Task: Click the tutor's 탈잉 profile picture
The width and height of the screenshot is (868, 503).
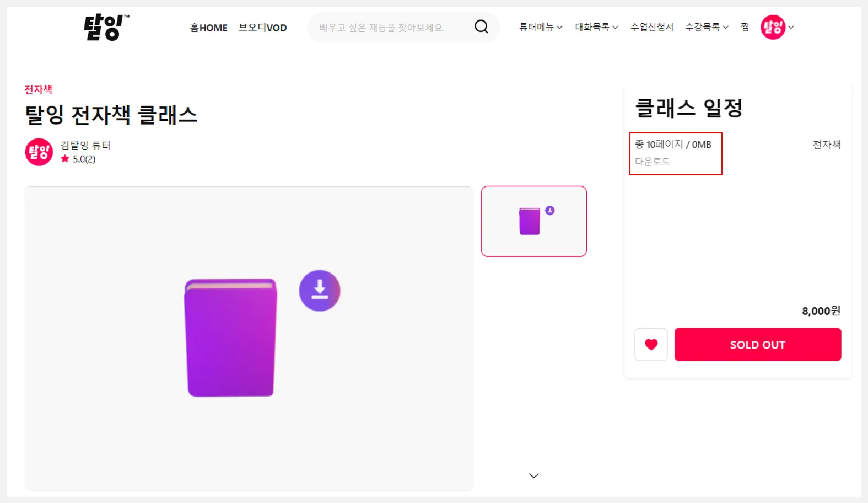Action: click(x=39, y=152)
